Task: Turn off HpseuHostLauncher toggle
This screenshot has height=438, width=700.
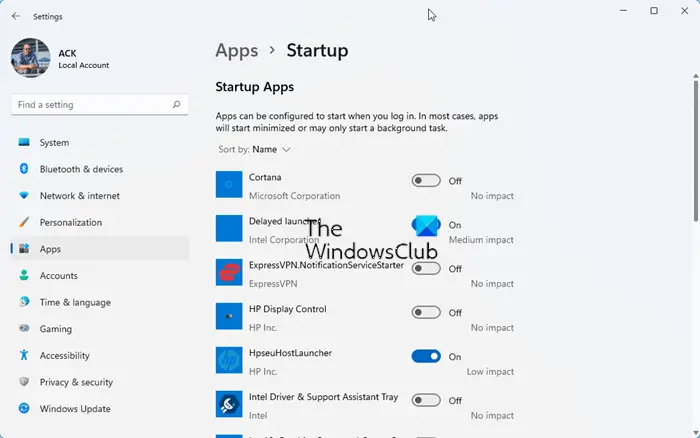Action: click(426, 356)
